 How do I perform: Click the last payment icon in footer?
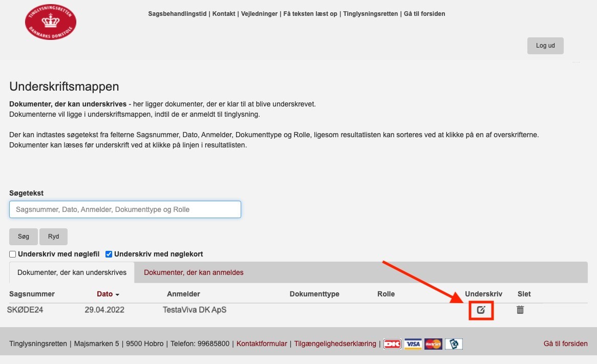coord(454,344)
